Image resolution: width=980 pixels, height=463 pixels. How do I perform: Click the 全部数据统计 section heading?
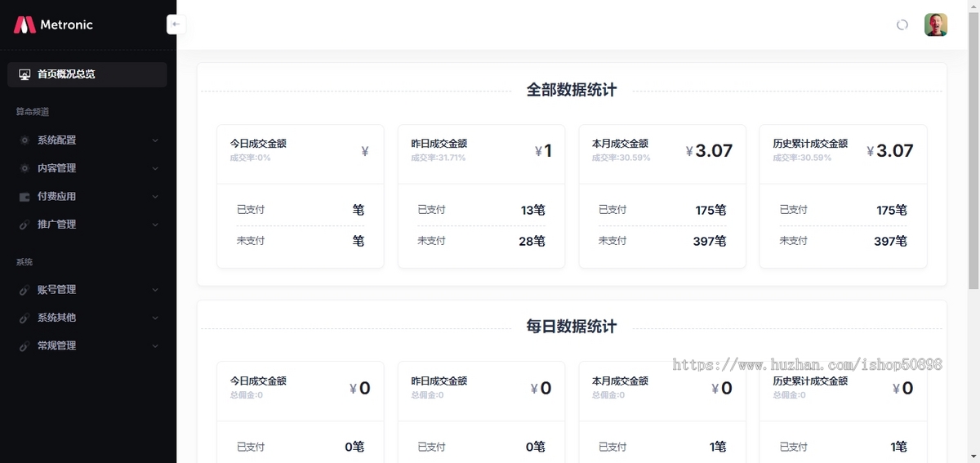[x=572, y=91]
